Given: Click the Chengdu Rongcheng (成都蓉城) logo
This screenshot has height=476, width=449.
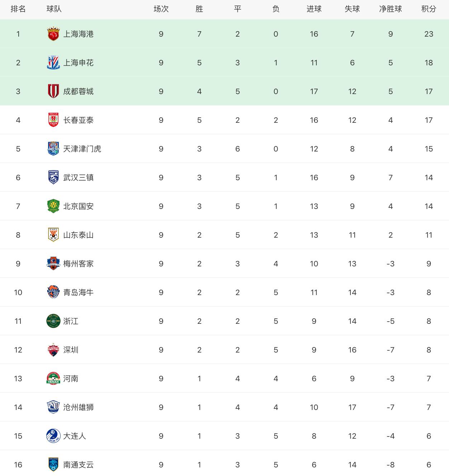Looking at the screenshot, I should click(53, 91).
